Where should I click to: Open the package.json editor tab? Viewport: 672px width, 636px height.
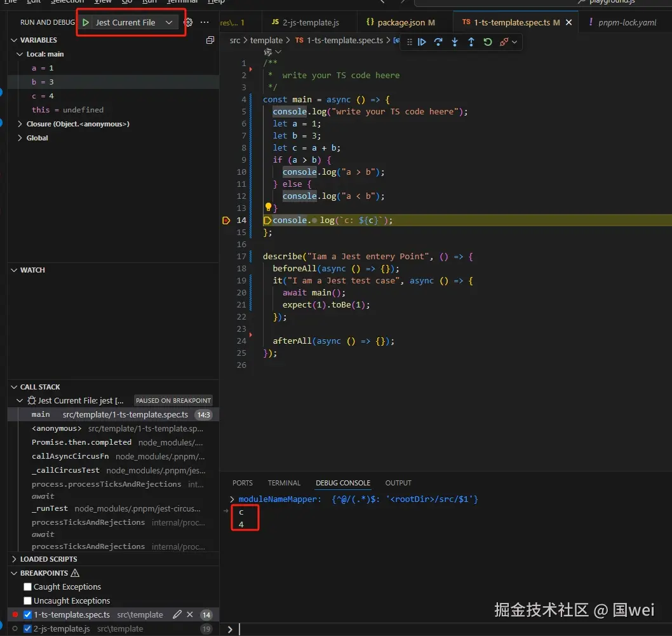point(402,22)
